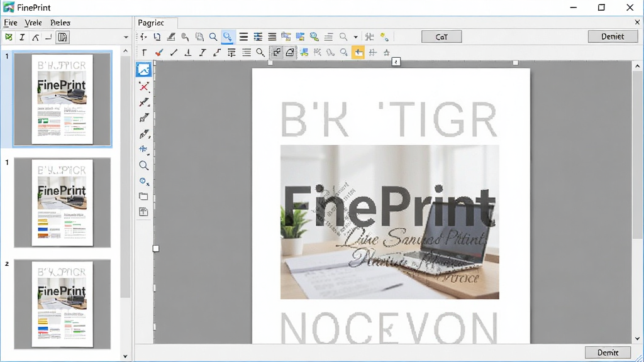Click the rotate page icon in top toolbar

click(157, 37)
